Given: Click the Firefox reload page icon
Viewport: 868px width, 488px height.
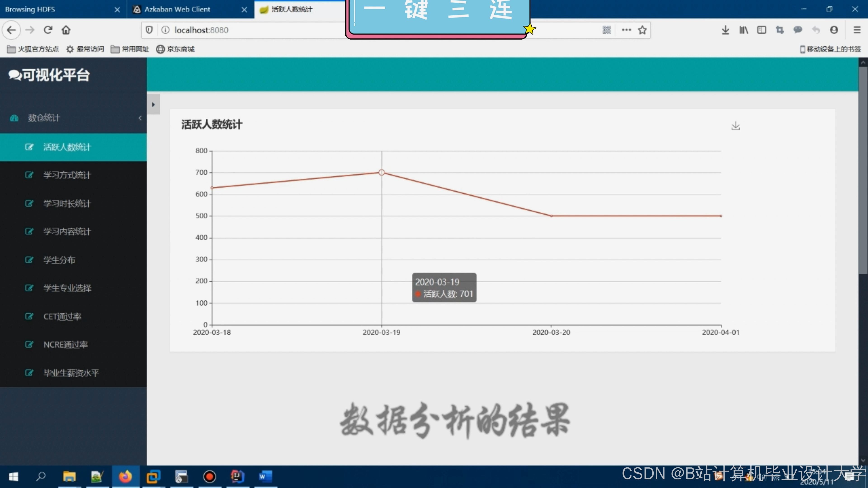Looking at the screenshot, I should click(x=48, y=30).
